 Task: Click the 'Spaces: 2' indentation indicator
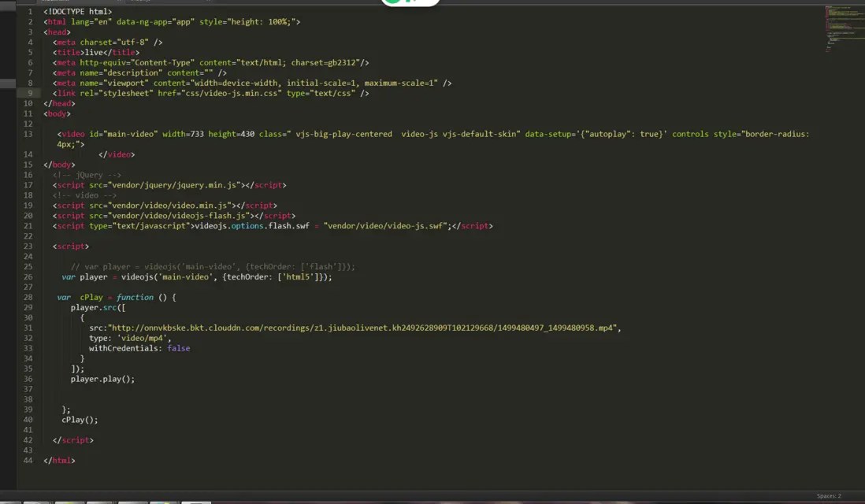[x=830, y=495]
